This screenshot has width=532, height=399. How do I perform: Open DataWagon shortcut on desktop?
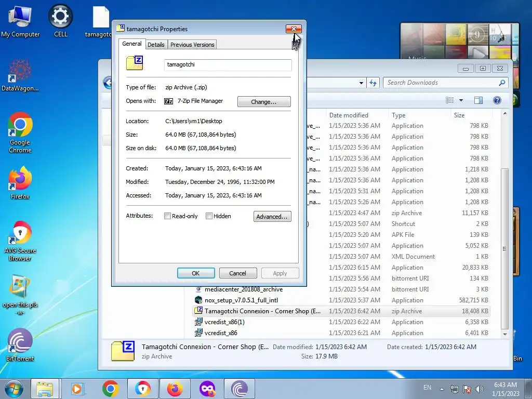tap(20, 75)
